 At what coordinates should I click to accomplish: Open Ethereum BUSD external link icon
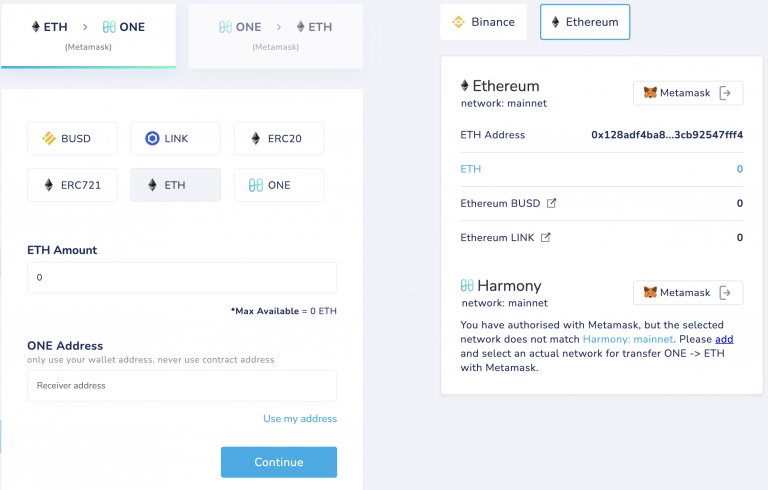click(x=551, y=204)
